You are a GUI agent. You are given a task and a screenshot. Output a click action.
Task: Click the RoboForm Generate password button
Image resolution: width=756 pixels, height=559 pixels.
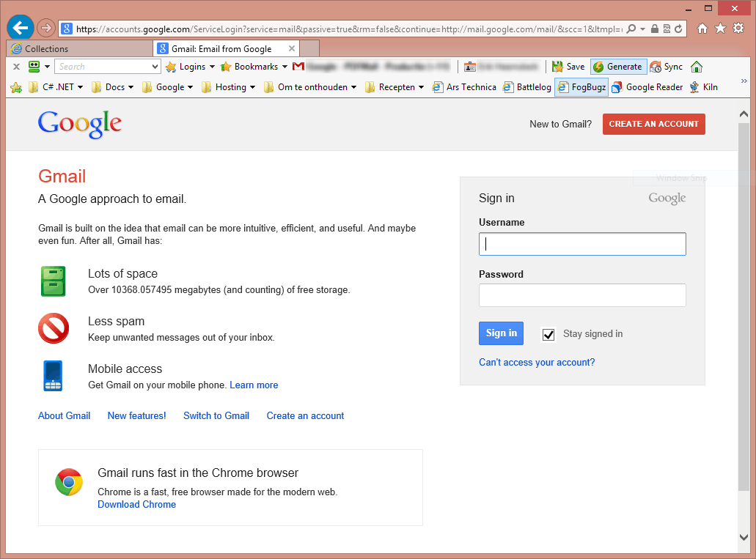[x=618, y=67]
